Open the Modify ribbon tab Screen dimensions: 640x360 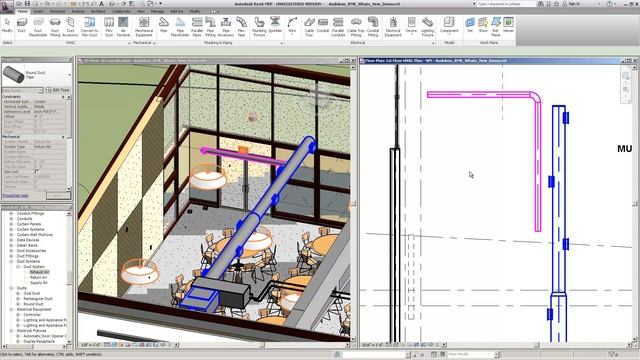195,11
